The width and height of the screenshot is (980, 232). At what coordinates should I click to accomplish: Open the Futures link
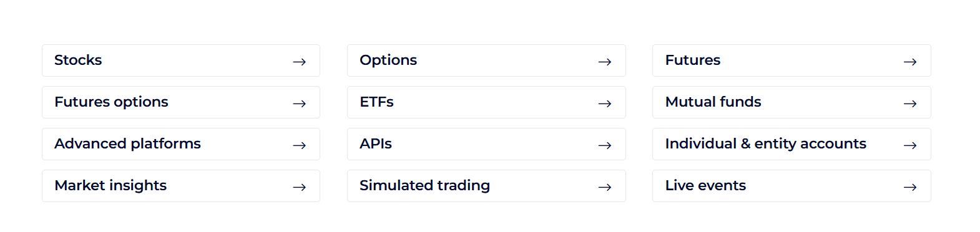[x=791, y=60]
